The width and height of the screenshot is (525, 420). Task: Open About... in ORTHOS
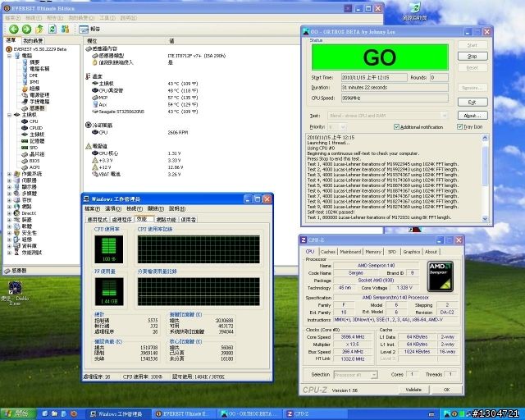point(472,116)
